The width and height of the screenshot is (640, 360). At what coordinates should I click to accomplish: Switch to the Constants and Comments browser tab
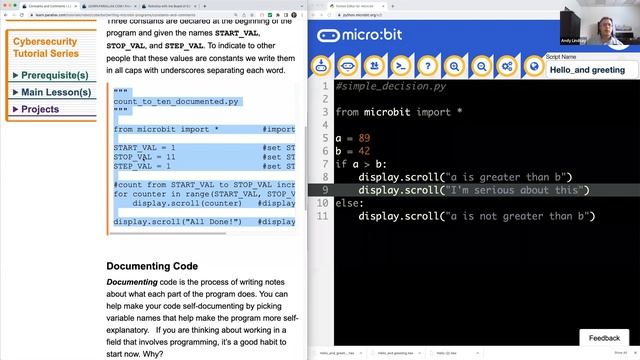(x=49, y=6)
